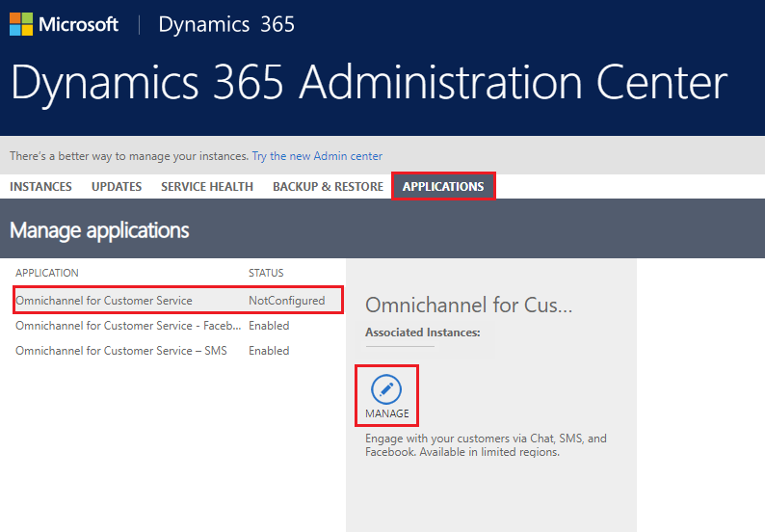Open the Instances tab
This screenshot has width=765, height=532.
pyautogui.click(x=40, y=186)
